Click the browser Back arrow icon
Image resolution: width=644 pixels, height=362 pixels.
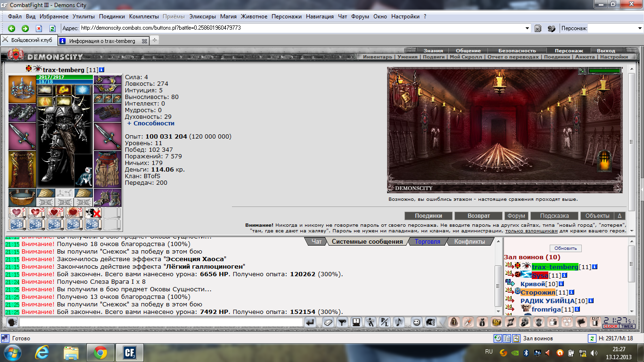(12, 28)
